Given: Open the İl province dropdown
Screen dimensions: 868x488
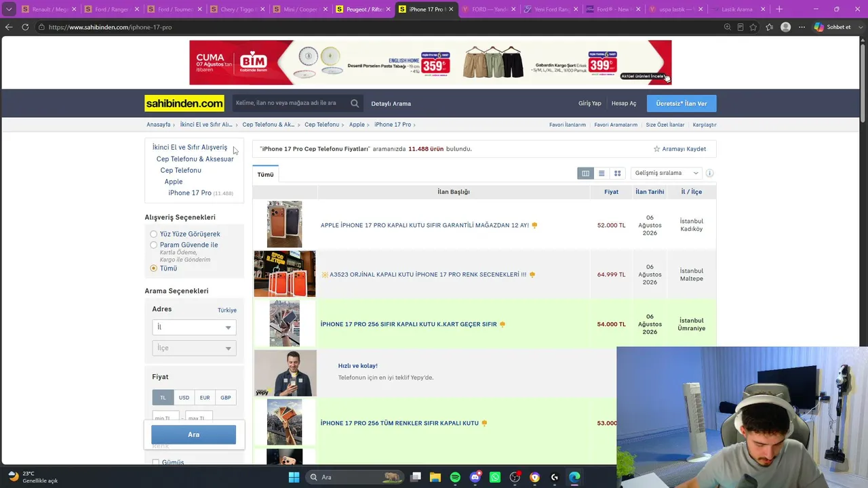Looking at the screenshot, I should pyautogui.click(x=194, y=327).
